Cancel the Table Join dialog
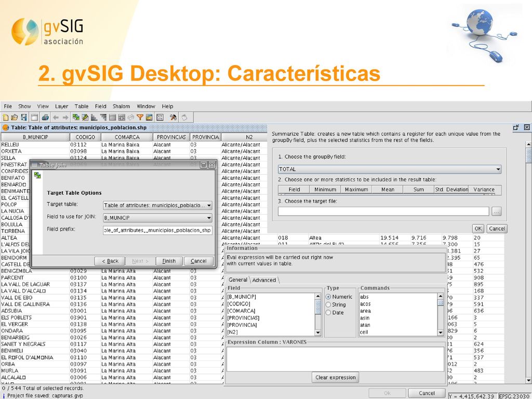The image size is (532, 399). 198,261
